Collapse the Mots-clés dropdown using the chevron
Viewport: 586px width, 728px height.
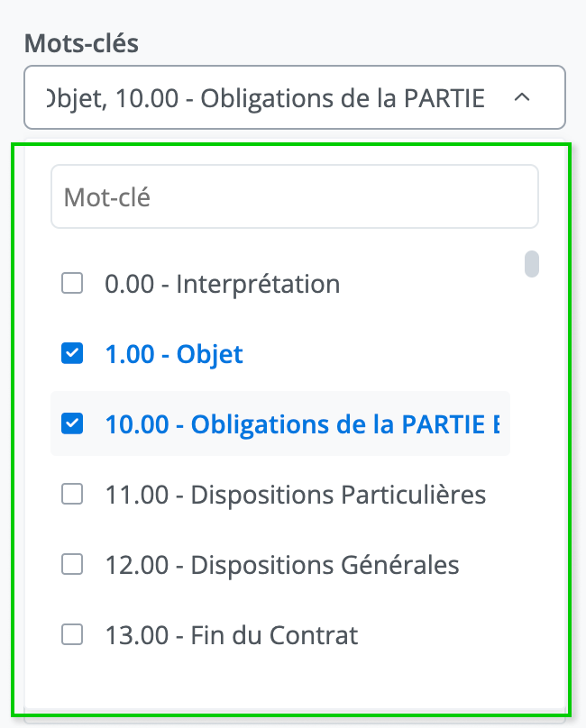521,97
